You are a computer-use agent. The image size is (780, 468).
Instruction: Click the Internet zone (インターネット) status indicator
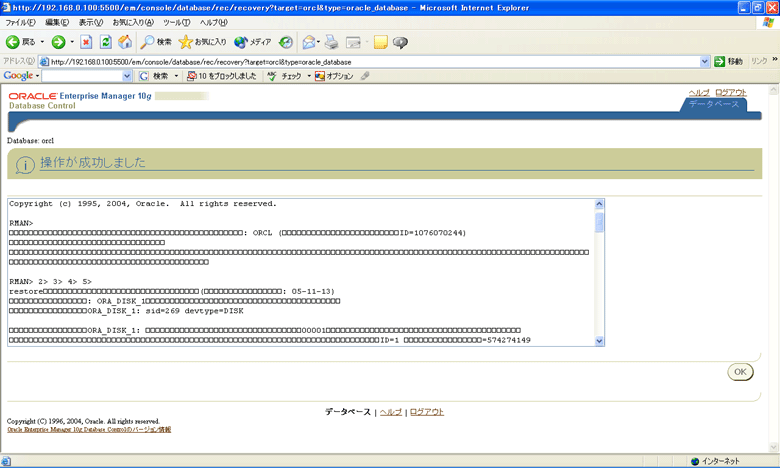tap(715, 461)
